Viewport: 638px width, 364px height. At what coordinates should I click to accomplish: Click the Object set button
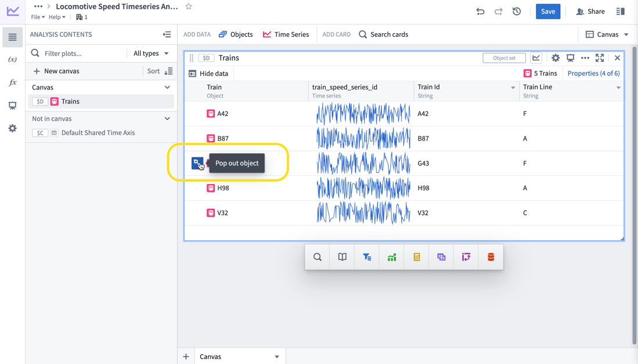point(504,57)
